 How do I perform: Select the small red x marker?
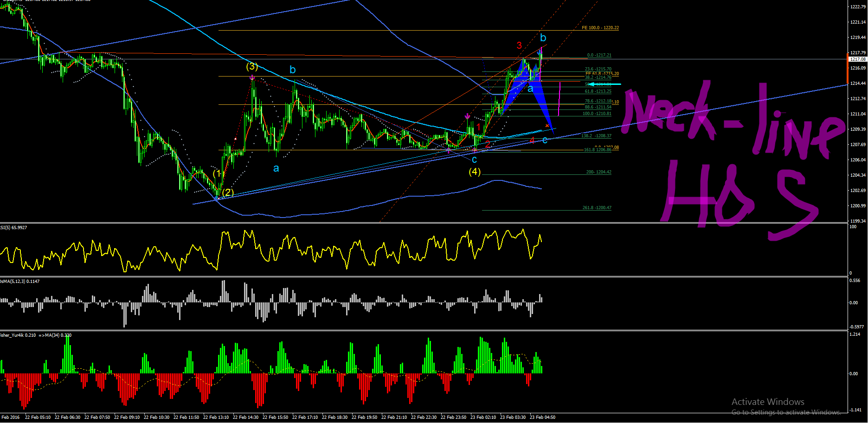(547, 126)
